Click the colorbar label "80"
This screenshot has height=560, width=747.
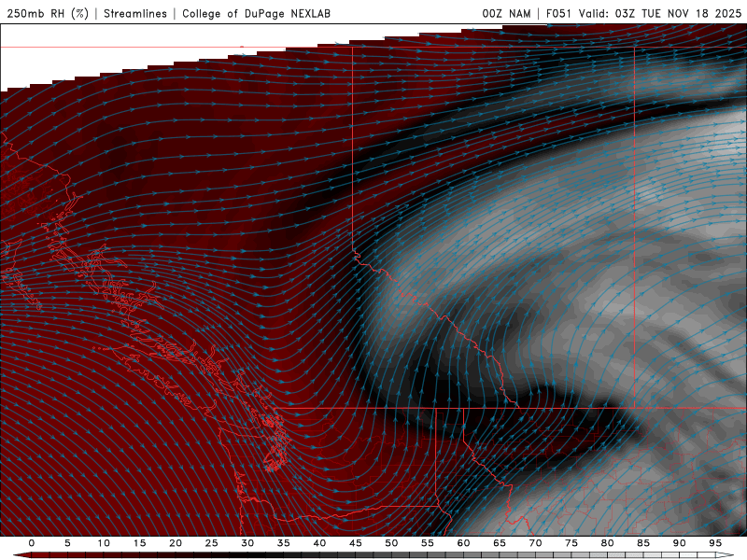pos(607,543)
